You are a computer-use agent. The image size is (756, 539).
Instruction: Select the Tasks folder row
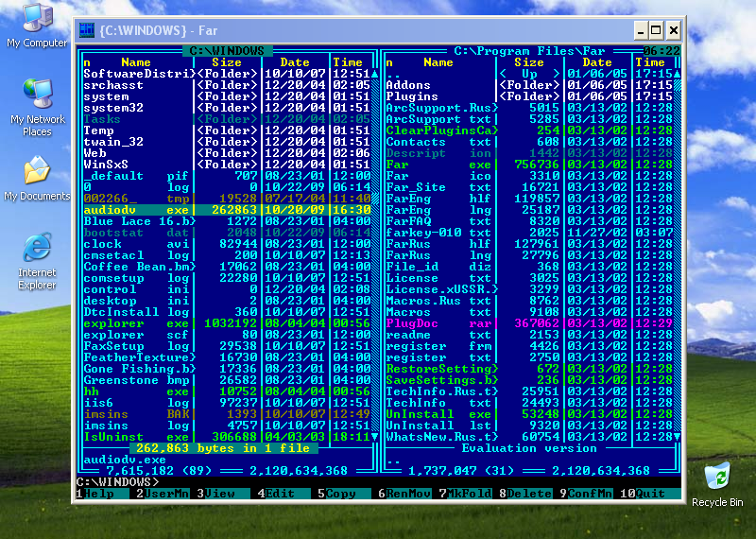pyautogui.click(x=227, y=119)
